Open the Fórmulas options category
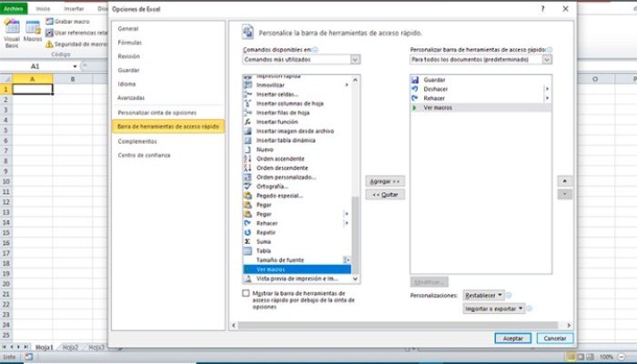This screenshot has height=364, width=637. click(129, 43)
